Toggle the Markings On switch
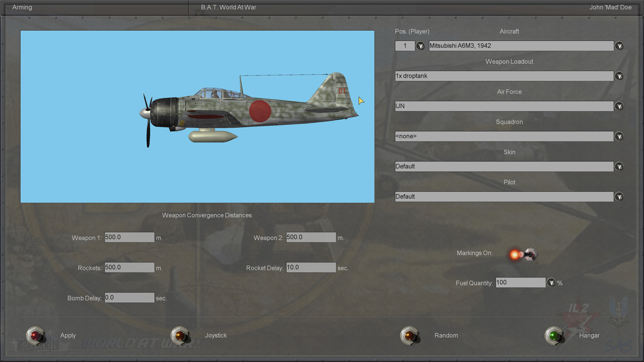Viewport: 644px width, 362px height. coord(523,254)
